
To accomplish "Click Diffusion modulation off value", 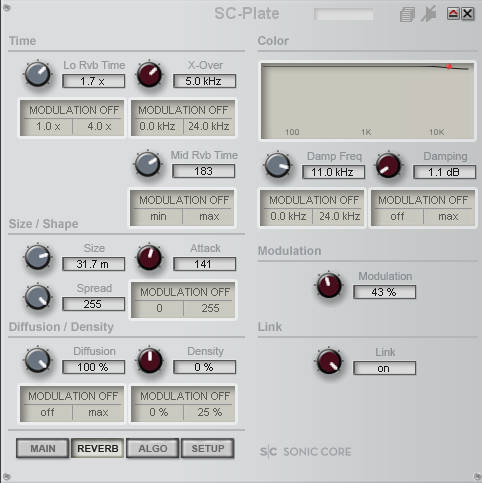I will tap(47, 412).
